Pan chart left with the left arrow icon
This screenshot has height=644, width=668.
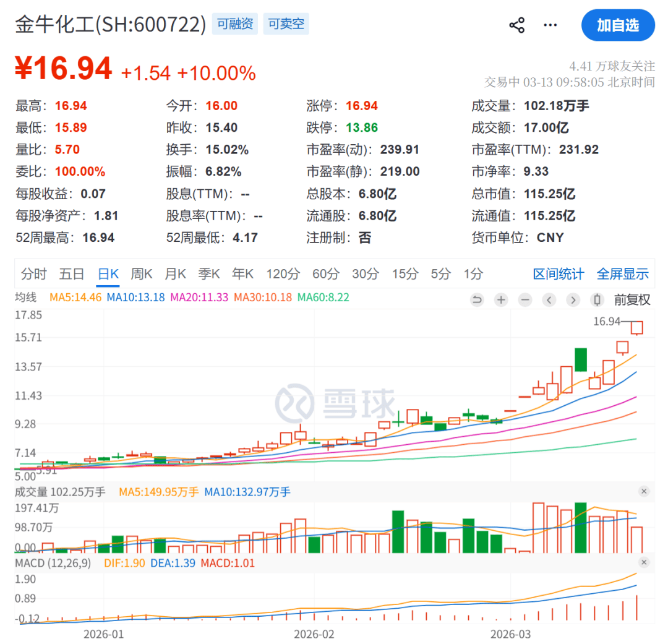549,299
